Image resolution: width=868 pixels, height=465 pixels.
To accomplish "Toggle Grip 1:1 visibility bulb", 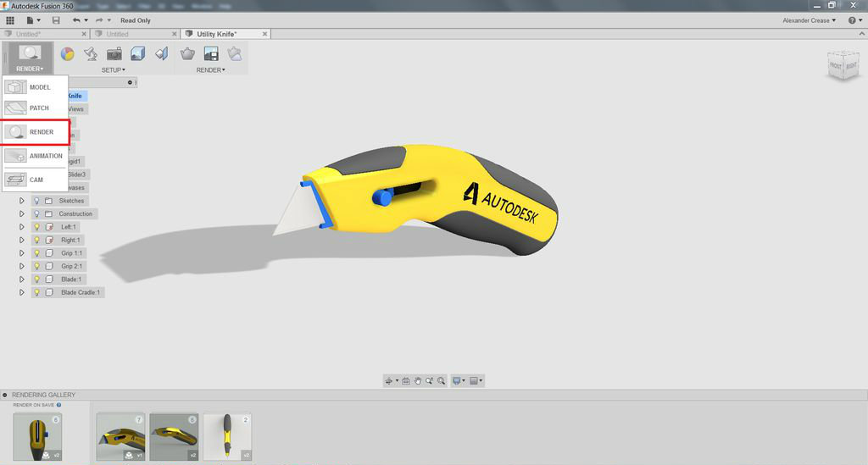I will (x=37, y=253).
